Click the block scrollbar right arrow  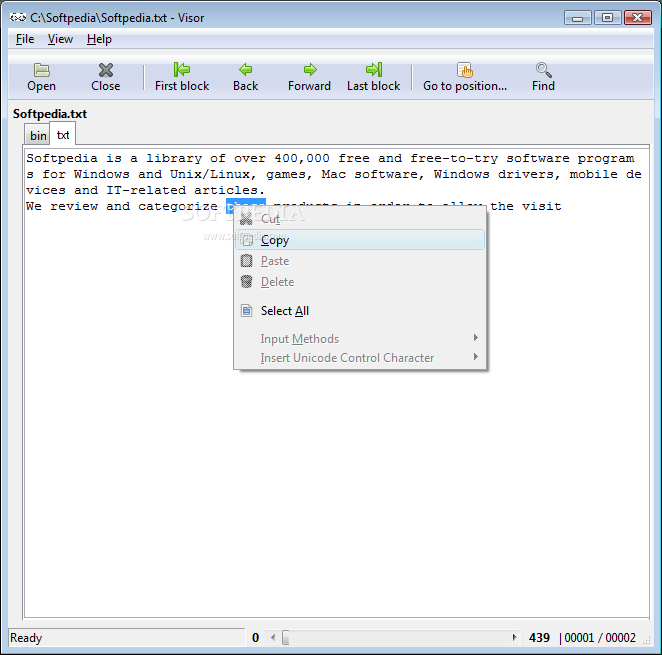click(514, 637)
